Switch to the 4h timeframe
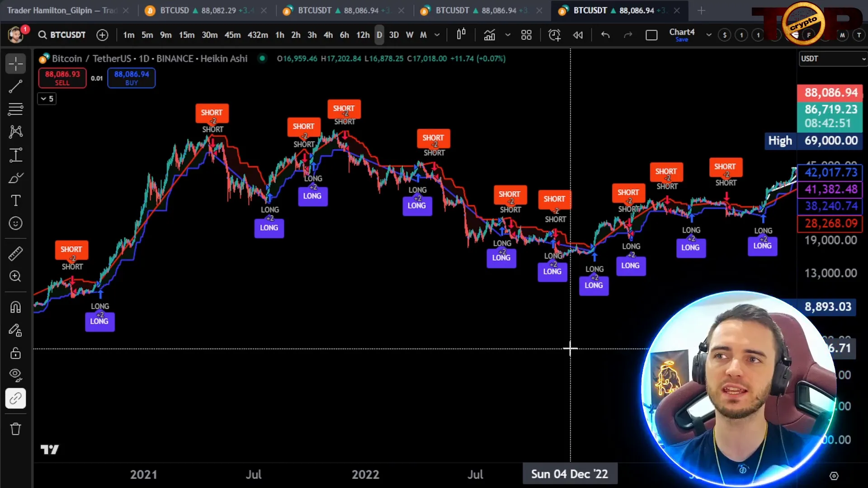868x488 pixels. pos(328,35)
